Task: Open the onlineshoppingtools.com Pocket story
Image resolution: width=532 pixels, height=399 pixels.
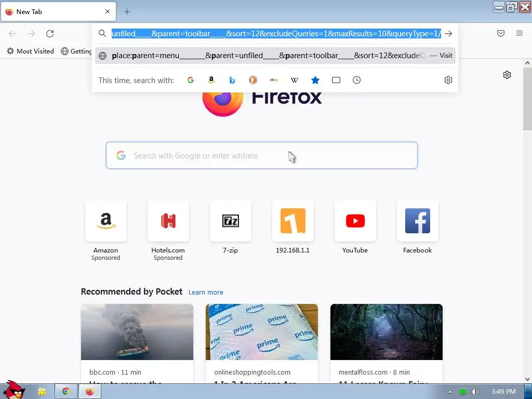Action: click(262, 343)
